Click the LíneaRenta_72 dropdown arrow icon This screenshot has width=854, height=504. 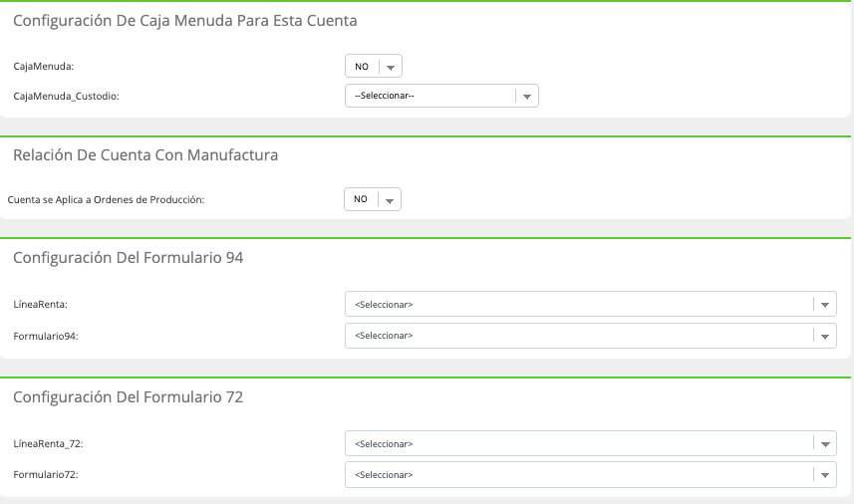(x=825, y=444)
